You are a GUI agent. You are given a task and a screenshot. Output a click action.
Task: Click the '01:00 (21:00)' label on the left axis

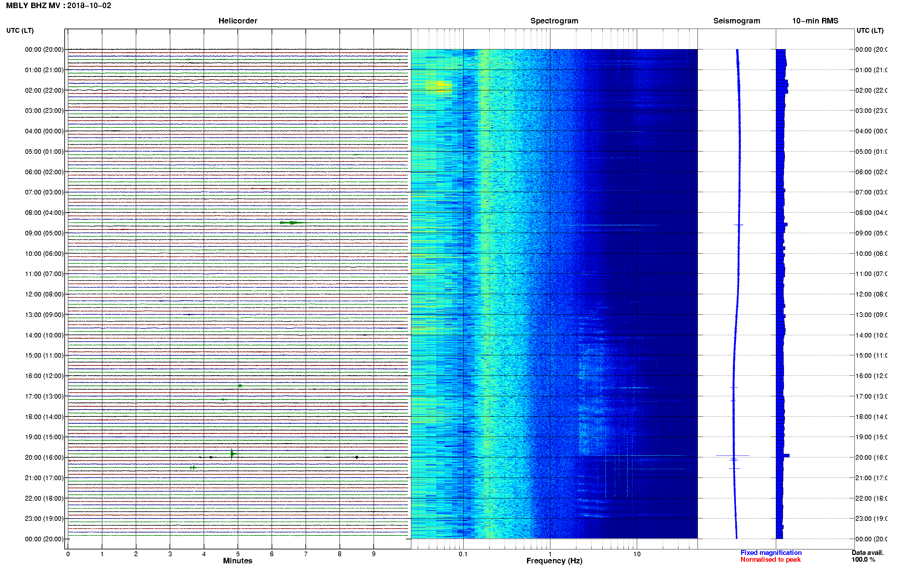pyautogui.click(x=44, y=70)
